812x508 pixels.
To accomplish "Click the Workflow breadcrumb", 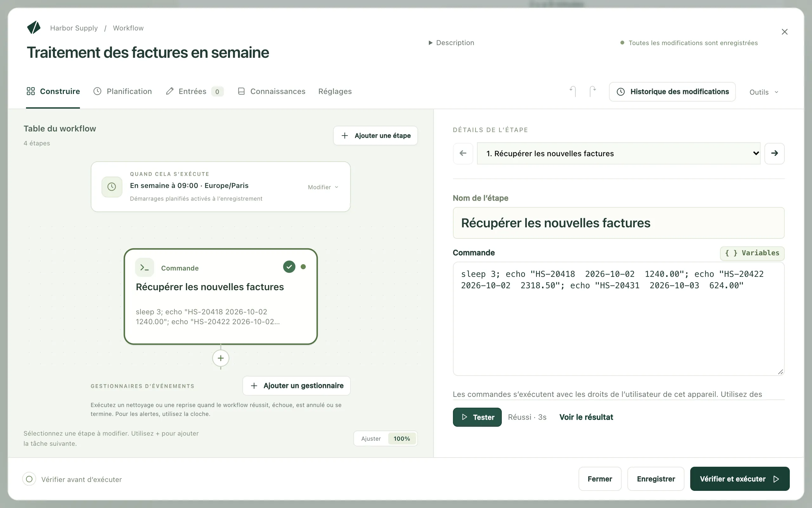I will tap(128, 28).
